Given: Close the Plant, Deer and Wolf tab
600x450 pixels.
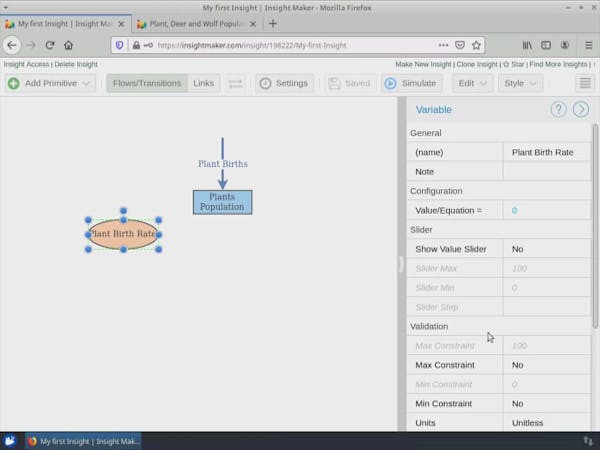Looking at the screenshot, I should click(x=253, y=24).
